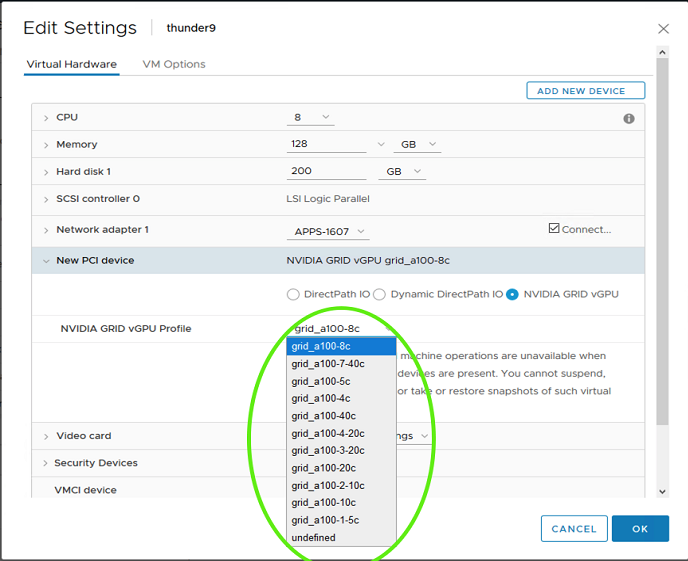Select Dynamic DirectPath IO option
Image resolution: width=688 pixels, height=561 pixels.
click(380, 294)
